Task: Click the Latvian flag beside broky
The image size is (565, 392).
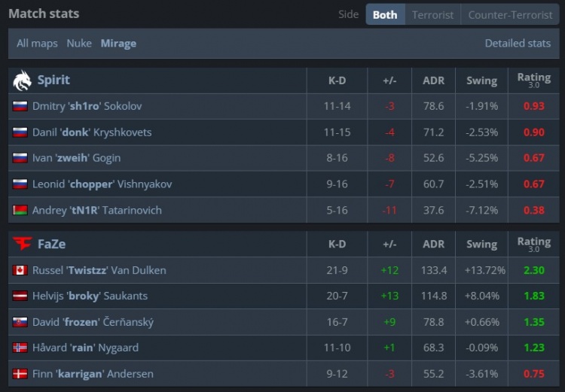Action: tap(20, 296)
